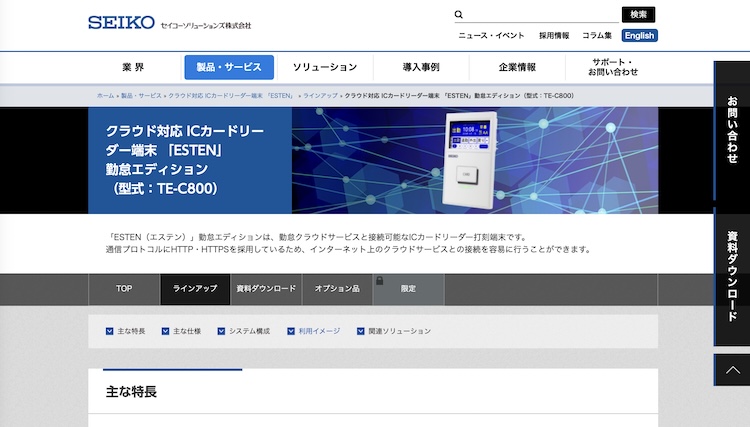750x427 pixels.
Task: Click lock icon on 限定 tab
Action: pyautogui.click(x=379, y=281)
